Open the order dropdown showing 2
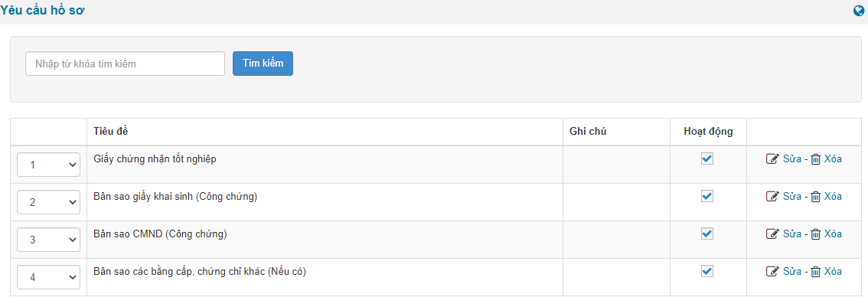Image resolution: width=868 pixels, height=307 pixels. pos(49,202)
